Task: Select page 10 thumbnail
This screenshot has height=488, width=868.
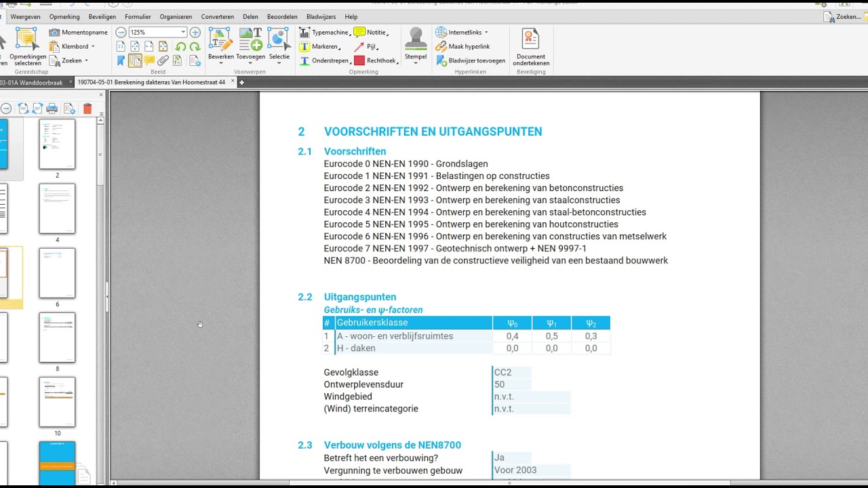Action: tap(57, 402)
